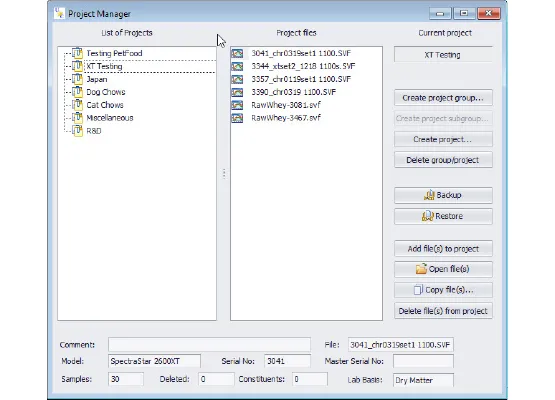Click the Master Serial No field
555x400 pixels.
(423, 361)
